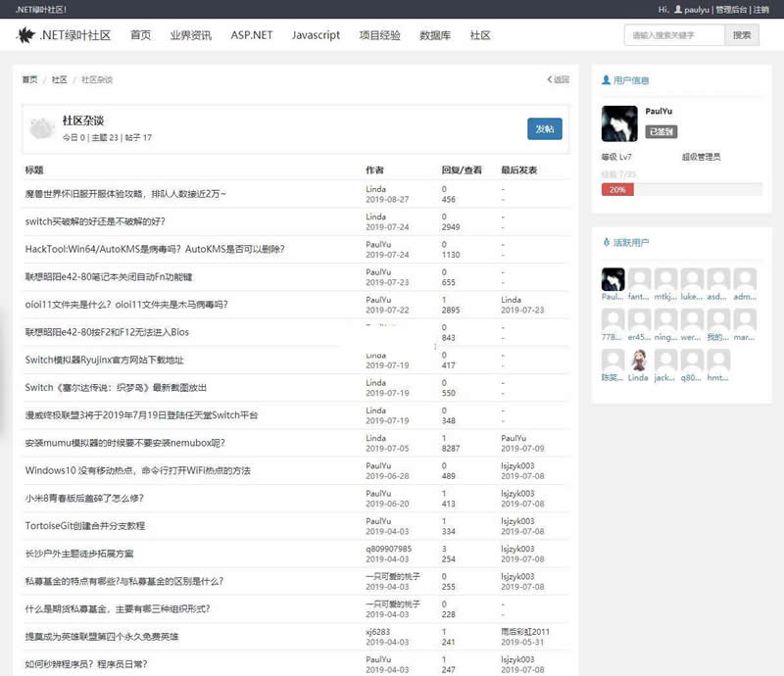Open post 长沙户外主题徒步拓展方案
Image resolution: width=784 pixels, height=676 pixels.
point(79,554)
